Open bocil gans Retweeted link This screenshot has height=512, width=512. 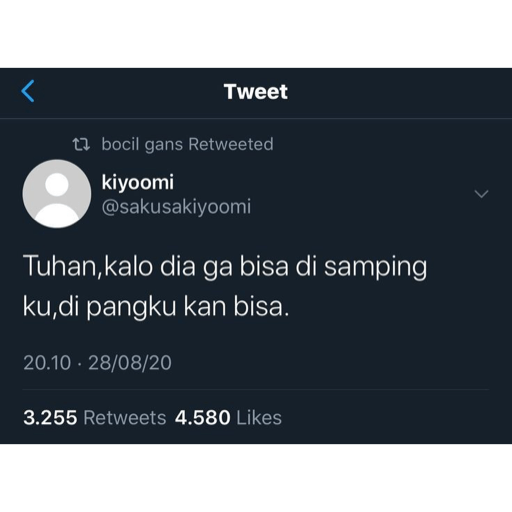click(187, 145)
